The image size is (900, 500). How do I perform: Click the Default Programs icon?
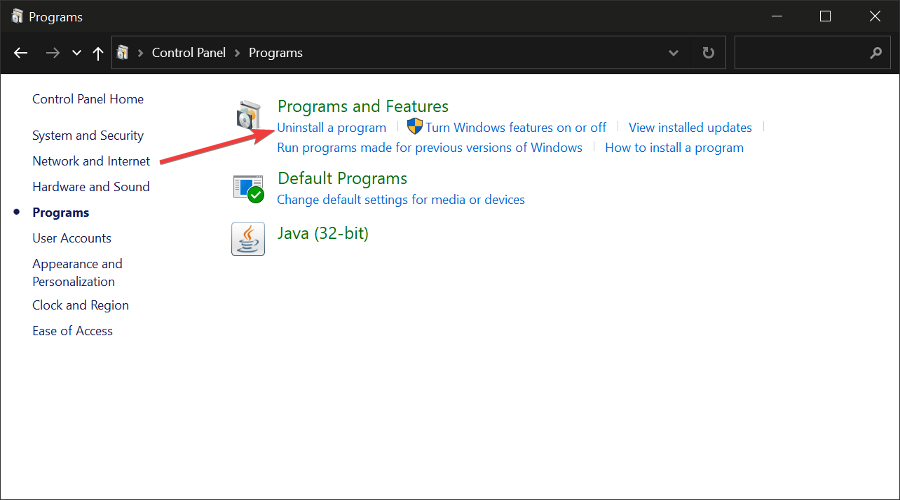tap(248, 188)
